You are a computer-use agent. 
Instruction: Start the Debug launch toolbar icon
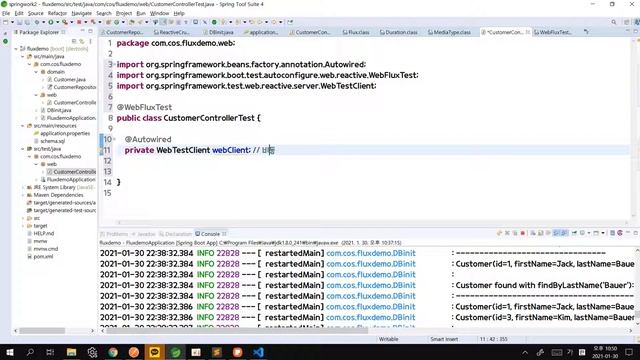click(37, 22)
